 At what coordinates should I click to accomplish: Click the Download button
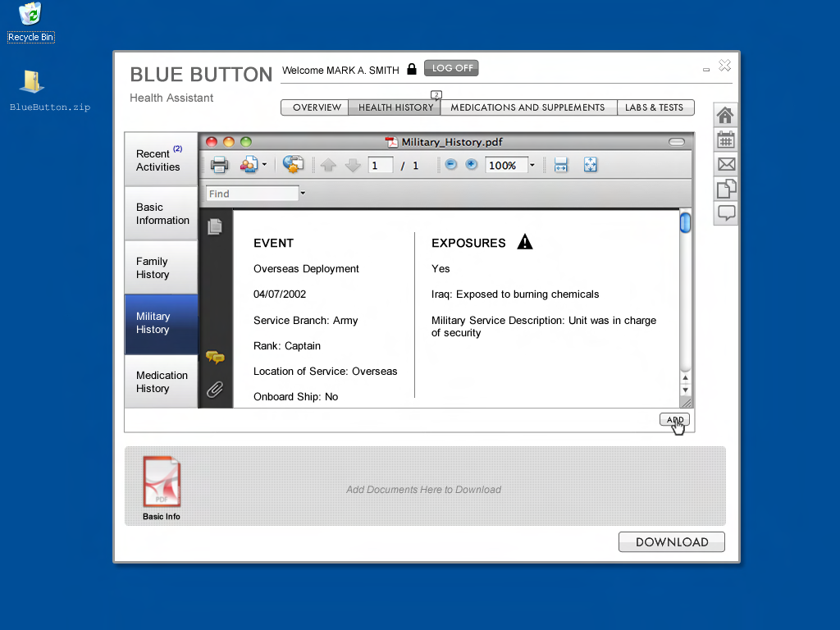coord(671,541)
